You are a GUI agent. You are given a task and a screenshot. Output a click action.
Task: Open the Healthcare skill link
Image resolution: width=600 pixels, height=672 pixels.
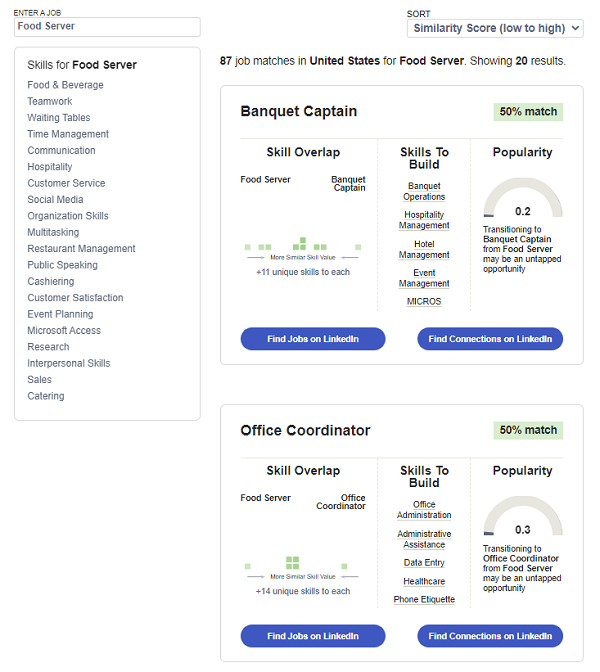[x=424, y=582]
